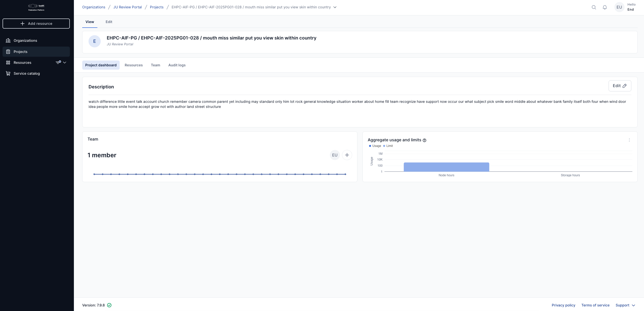This screenshot has width=644, height=311.
Task: Switch to the Audit logs tab
Action: 177,65
